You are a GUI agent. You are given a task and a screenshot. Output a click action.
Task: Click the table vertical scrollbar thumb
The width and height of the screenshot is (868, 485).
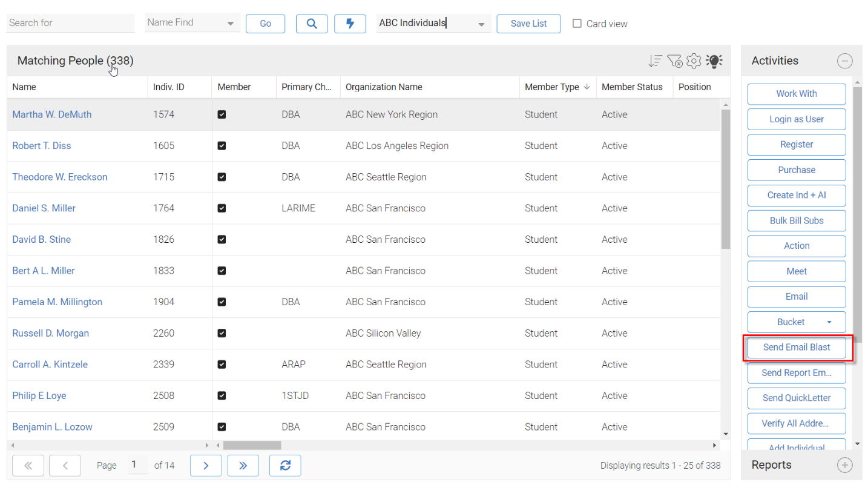(x=726, y=179)
